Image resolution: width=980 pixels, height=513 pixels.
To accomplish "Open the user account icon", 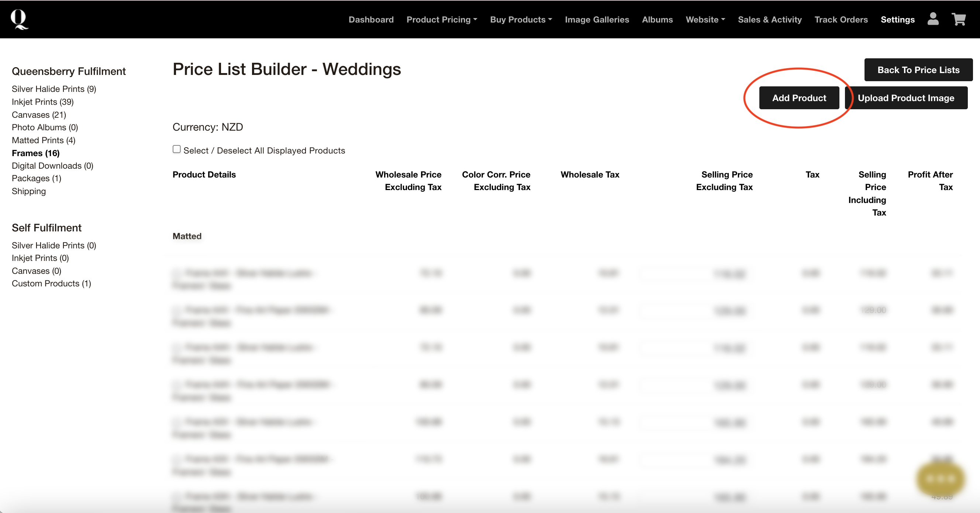I will (x=933, y=19).
